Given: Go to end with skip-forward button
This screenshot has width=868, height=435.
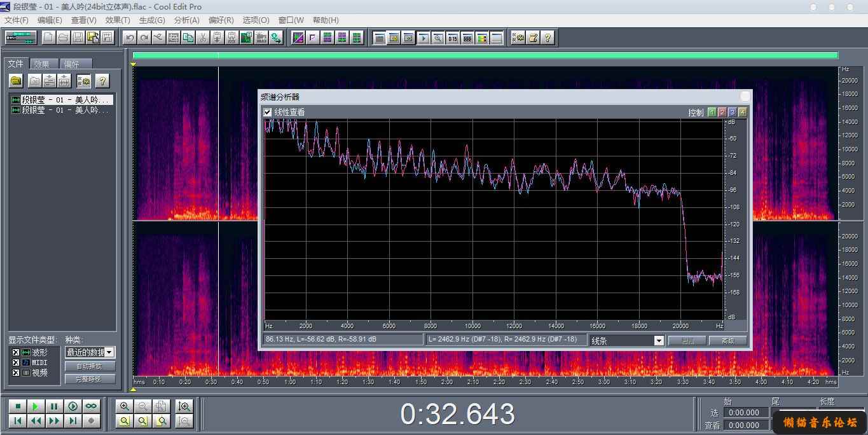Looking at the screenshot, I should click(x=73, y=420).
